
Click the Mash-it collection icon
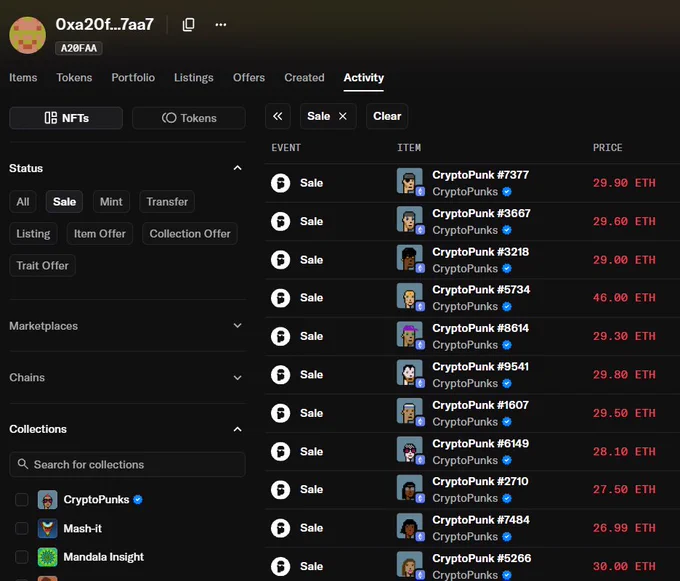point(47,528)
